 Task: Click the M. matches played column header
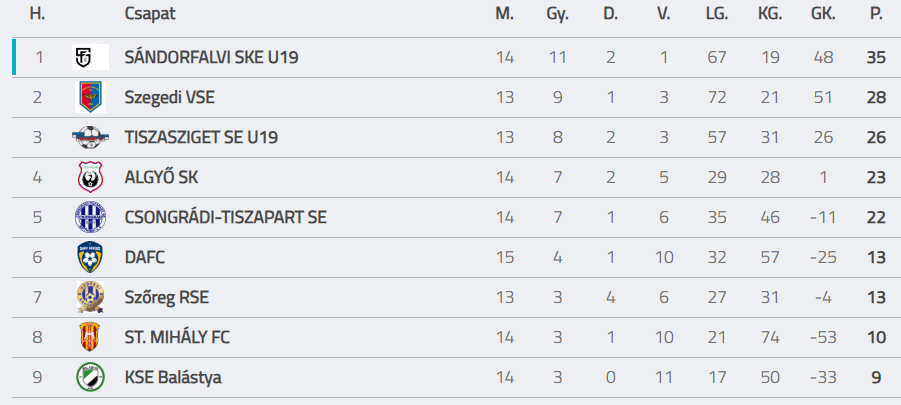pyautogui.click(x=504, y=14)
